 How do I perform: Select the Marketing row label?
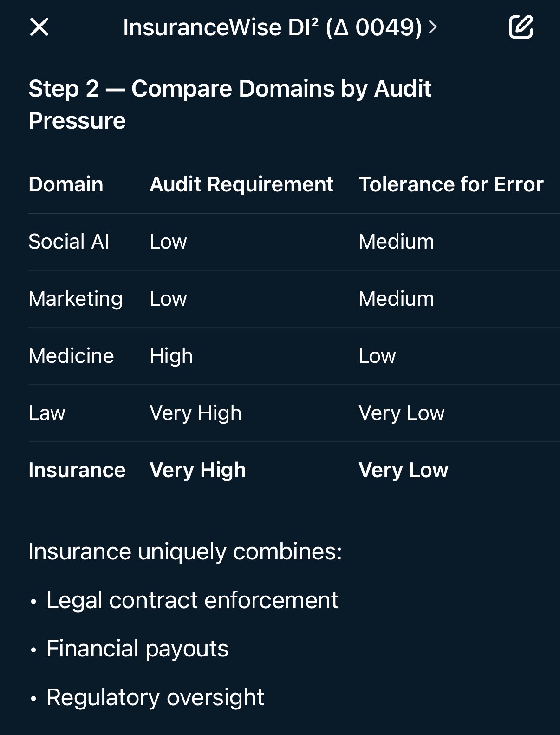click(x=75, y=299)
